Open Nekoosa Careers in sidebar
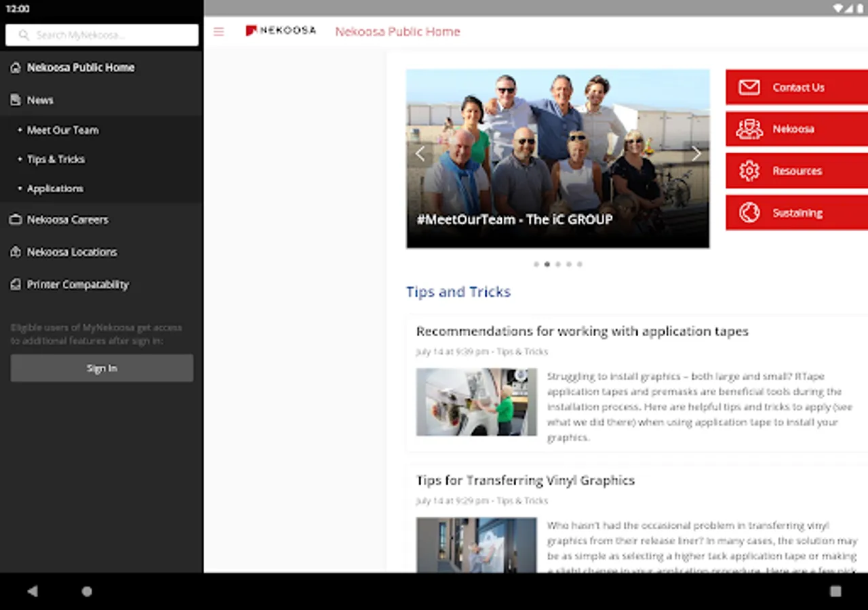The image size is (868, 610). click(x=102, y=220)
